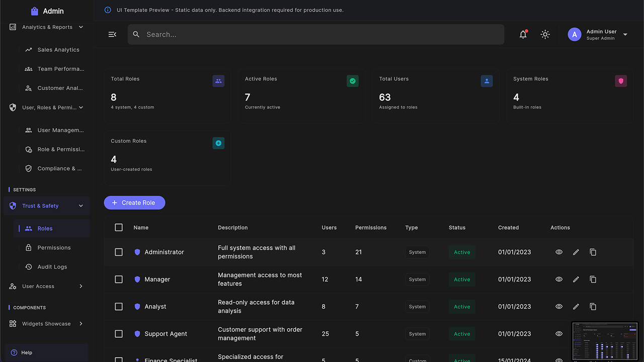The width and height of the screenshot is (644, 362).
Task: Select Roles in the sidebar
Action: pyautogui.click(x=52, y=229)
